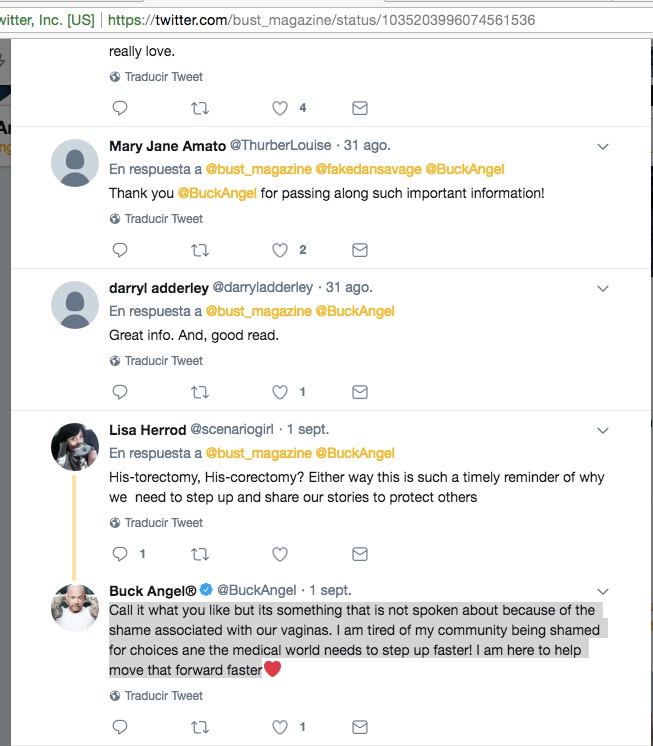Open Buck Angel's profile avatar
The height and width of the screenshot is (746, 653).
pyautogui.click(x=74, y=605)
